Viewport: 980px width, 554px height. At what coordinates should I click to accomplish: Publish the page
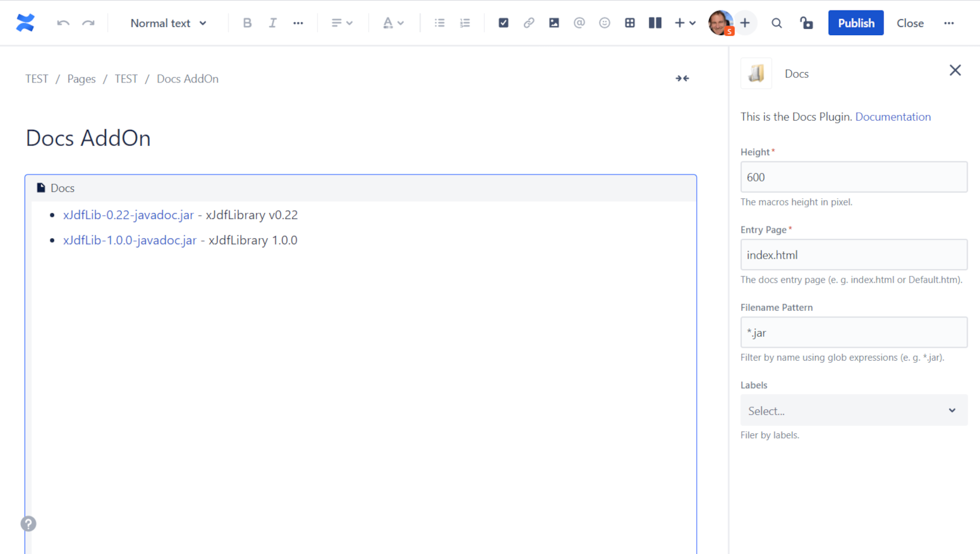[855, 23]
